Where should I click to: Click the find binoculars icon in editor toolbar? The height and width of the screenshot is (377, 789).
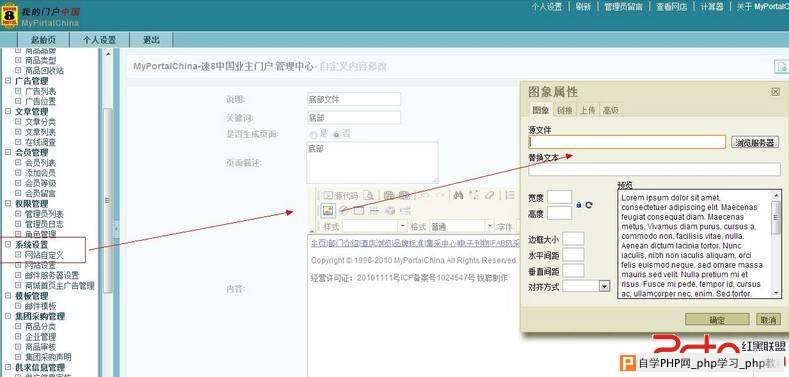pyautogui.click(x=458, y=195)
